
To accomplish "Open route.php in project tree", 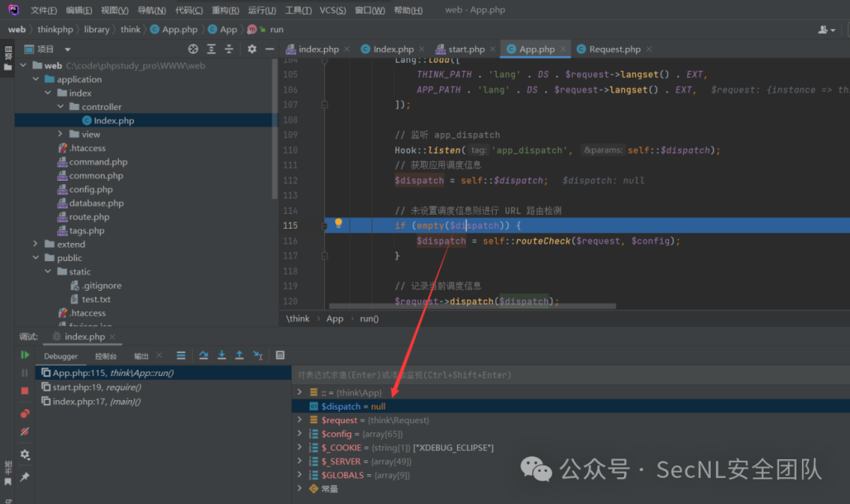I will pyautogui.click(x=89, y=216).
